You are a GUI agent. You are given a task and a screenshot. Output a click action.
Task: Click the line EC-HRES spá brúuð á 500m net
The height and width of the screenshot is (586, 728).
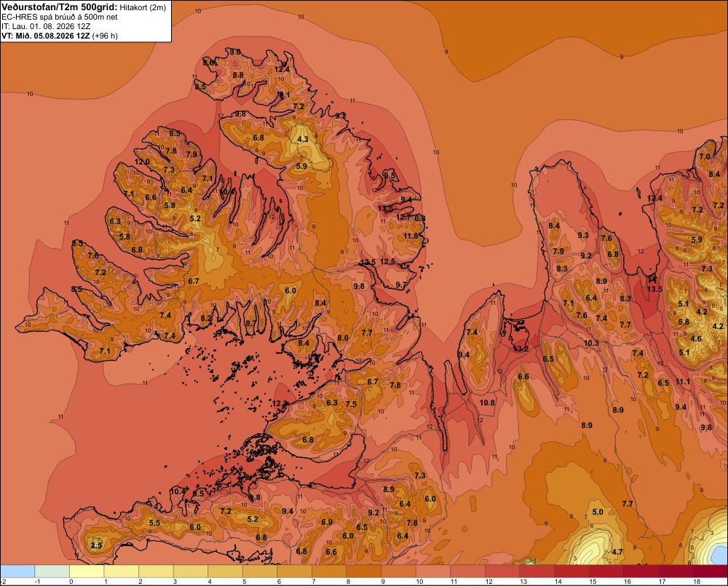(x=60, y=17)
